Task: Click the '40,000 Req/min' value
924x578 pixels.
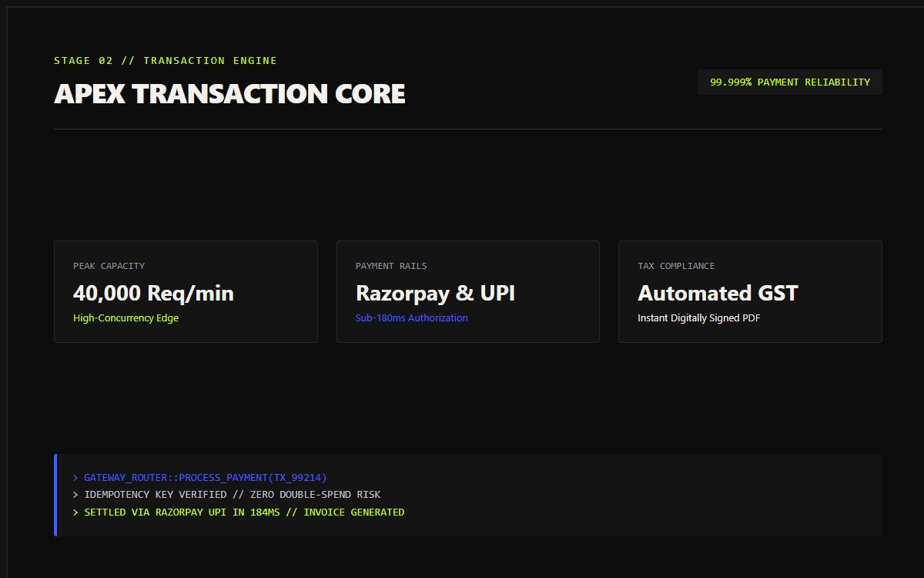Action: tap(153, 294)
